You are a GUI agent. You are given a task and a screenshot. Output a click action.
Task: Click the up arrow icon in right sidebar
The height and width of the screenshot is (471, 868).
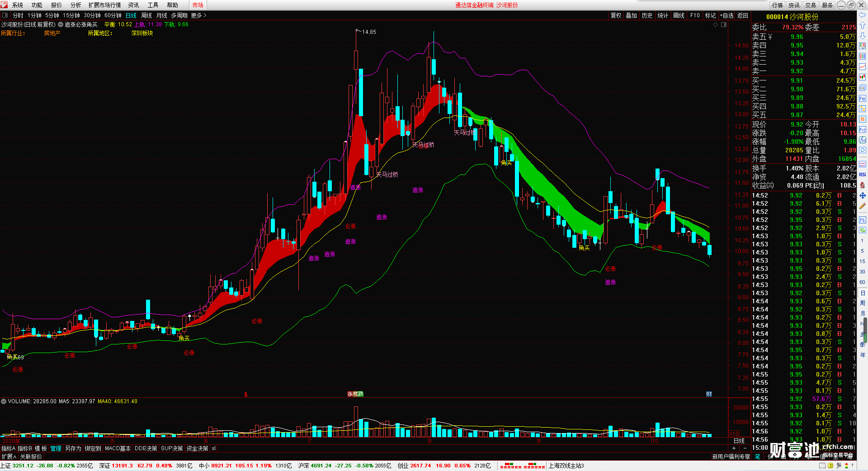(863, 25)
